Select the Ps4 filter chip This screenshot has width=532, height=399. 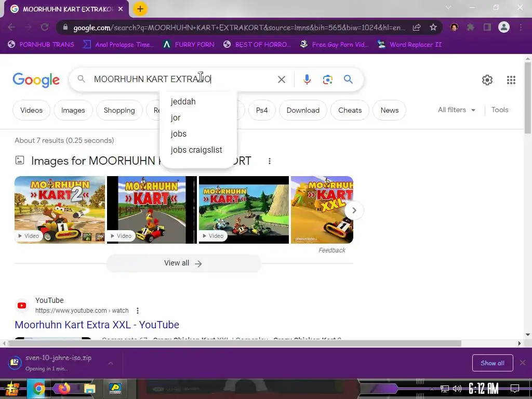tap(262, 110)
